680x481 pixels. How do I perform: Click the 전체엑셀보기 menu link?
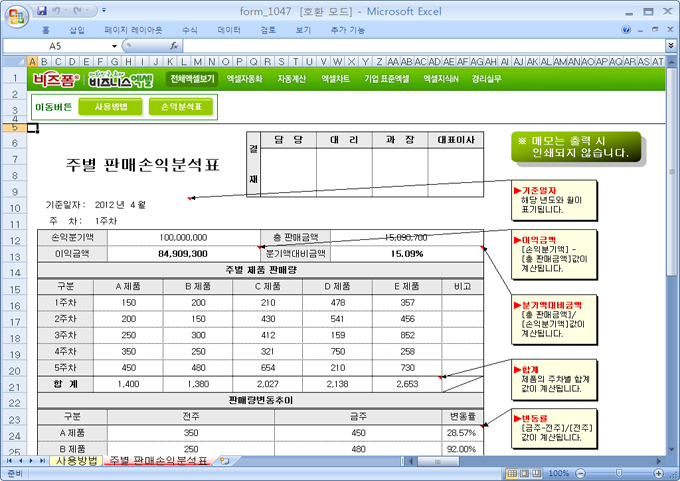coord(191,78)
